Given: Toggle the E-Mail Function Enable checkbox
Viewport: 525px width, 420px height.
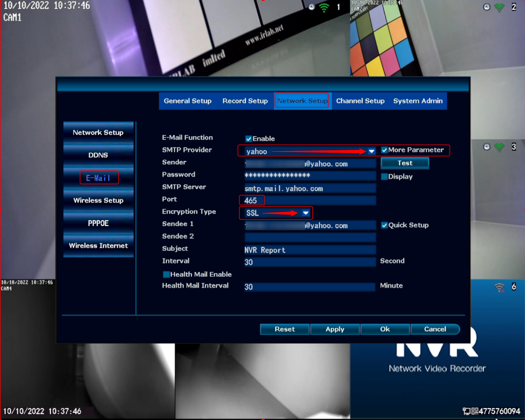Looking at the screenshot, I should [x=249, y=139].
